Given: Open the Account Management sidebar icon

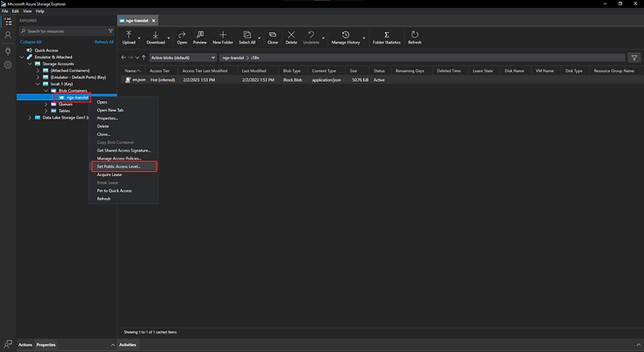Looking at the screenshot, I should (8, 36).
